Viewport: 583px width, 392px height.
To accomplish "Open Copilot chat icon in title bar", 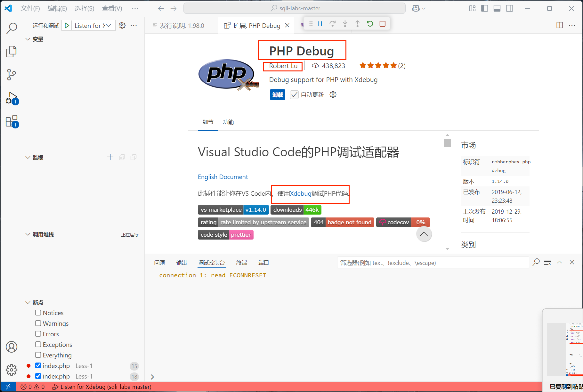I will click(416, 9).
